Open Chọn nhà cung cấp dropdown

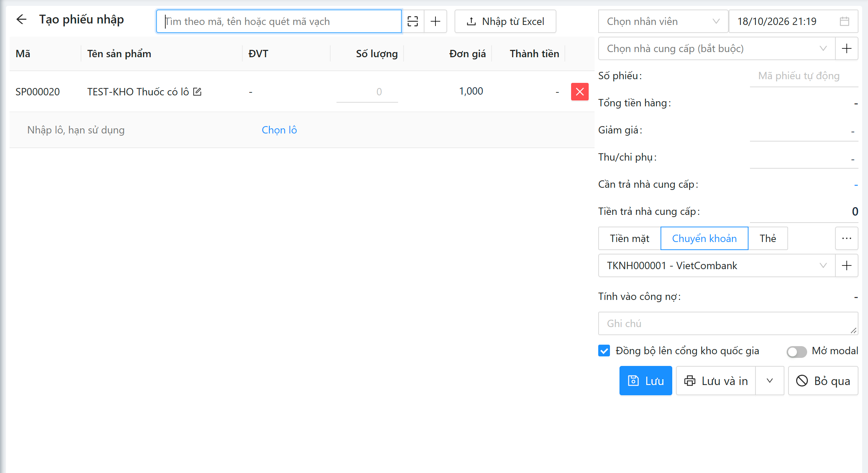click(717, 48)
